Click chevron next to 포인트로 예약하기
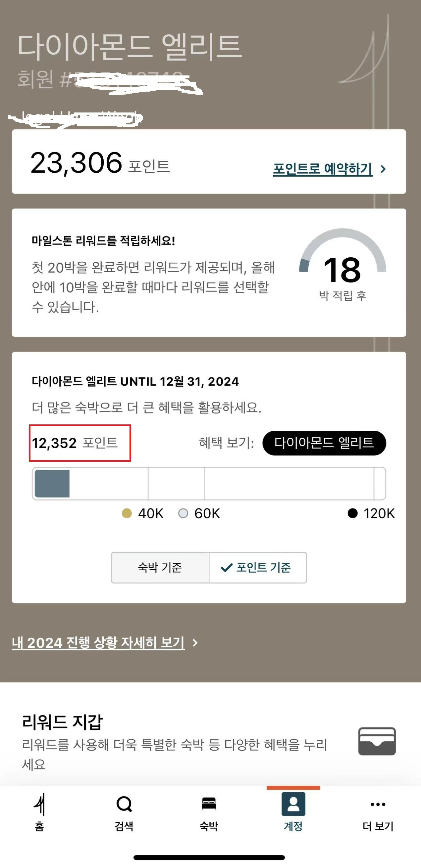The height and width of the screenshot is (868, 421). tap(383, 169)
